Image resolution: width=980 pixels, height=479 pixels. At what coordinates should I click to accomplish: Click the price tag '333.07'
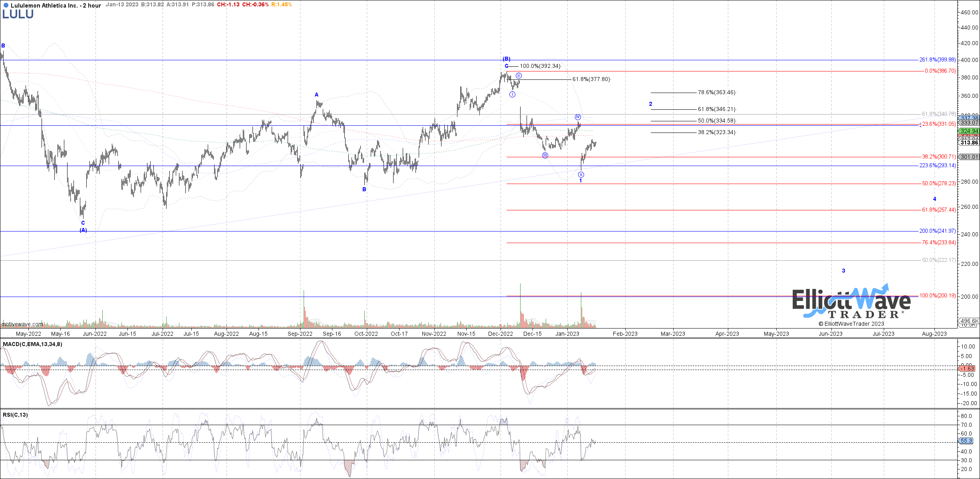(x=969, y=123)
